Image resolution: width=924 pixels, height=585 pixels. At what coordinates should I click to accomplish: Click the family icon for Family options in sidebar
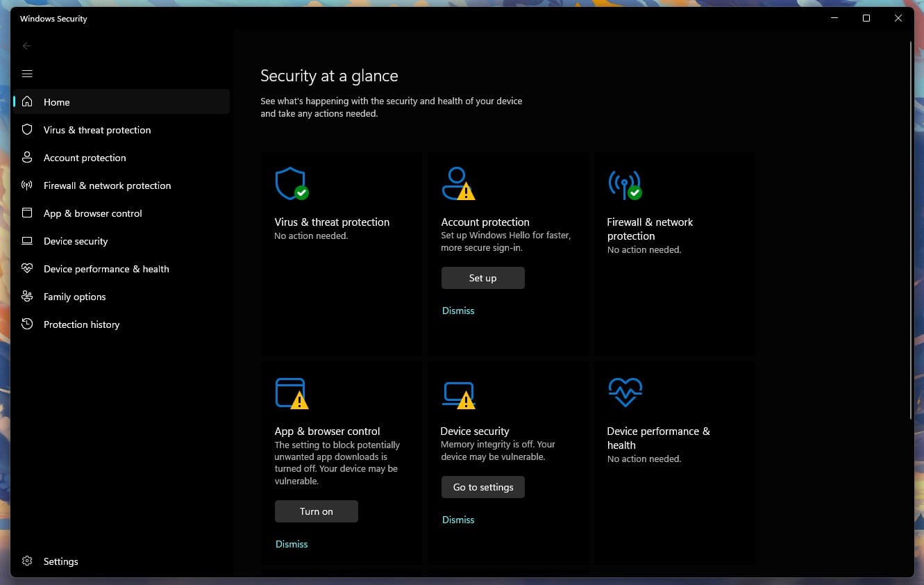pos(27,296)
